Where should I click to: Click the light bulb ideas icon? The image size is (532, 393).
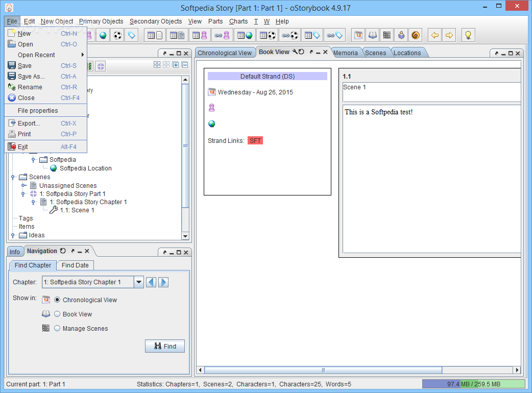click(x=468, y=35)
